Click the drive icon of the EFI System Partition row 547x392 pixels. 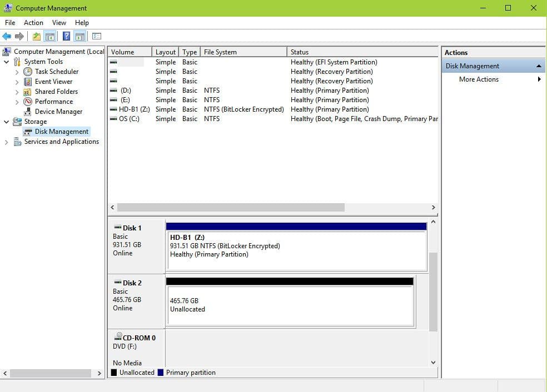pyautogui.click(x=113, y=62)
